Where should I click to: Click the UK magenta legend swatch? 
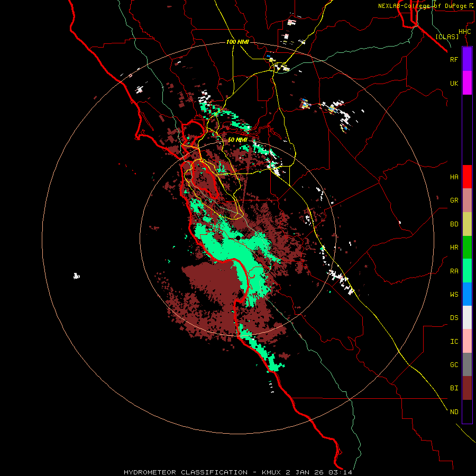pyautogui.click(x=467, y=83)
